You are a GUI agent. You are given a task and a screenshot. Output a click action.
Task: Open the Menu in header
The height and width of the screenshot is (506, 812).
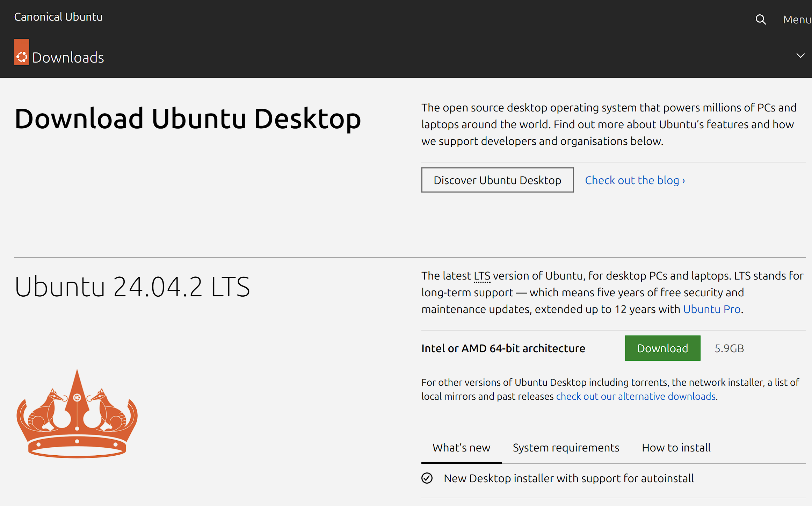pyautogui.click(x=797, y=20)
